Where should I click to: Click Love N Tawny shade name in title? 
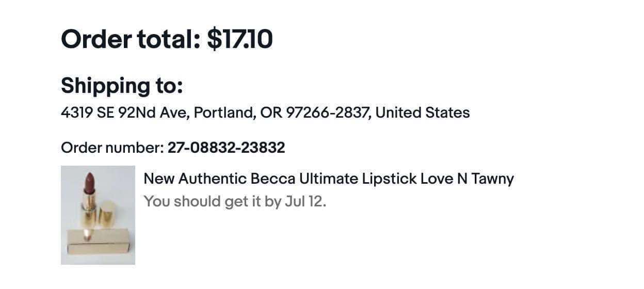(468, 179)
